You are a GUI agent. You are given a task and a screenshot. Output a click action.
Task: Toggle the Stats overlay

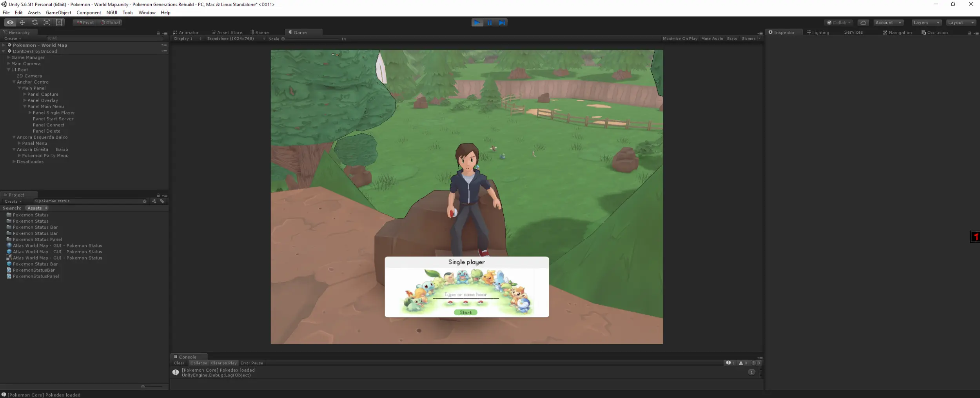pyautogui.click(x=732, y=39)
